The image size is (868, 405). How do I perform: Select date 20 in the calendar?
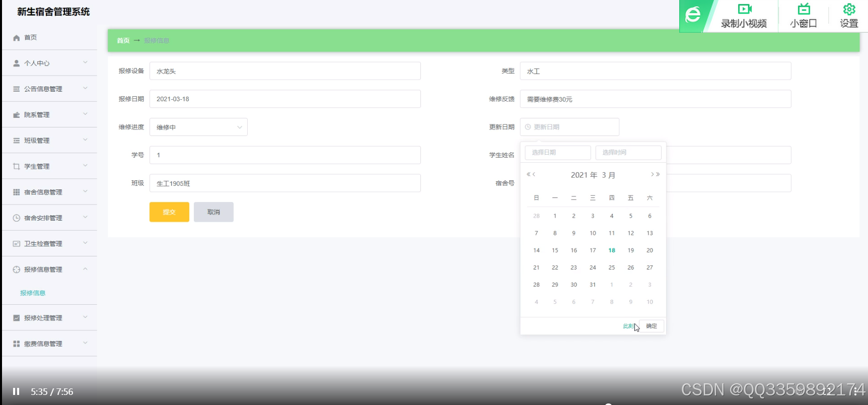(649, 250)
